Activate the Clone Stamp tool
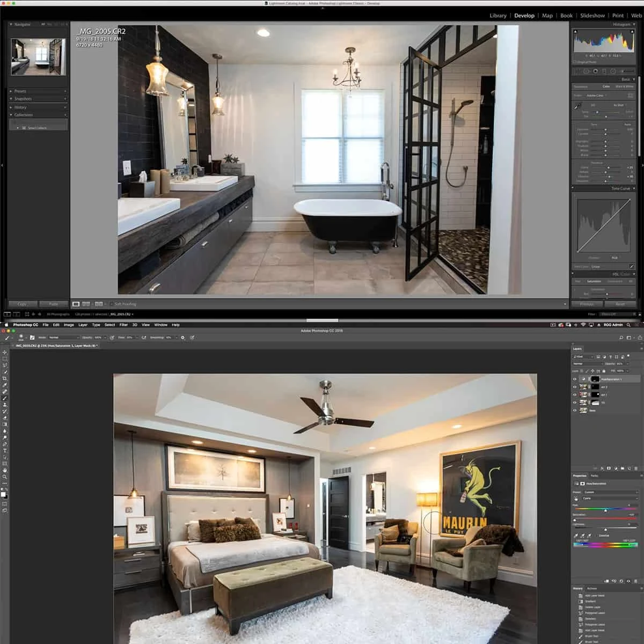Viewport: 644px width, 644px height. tap(4, 406)
